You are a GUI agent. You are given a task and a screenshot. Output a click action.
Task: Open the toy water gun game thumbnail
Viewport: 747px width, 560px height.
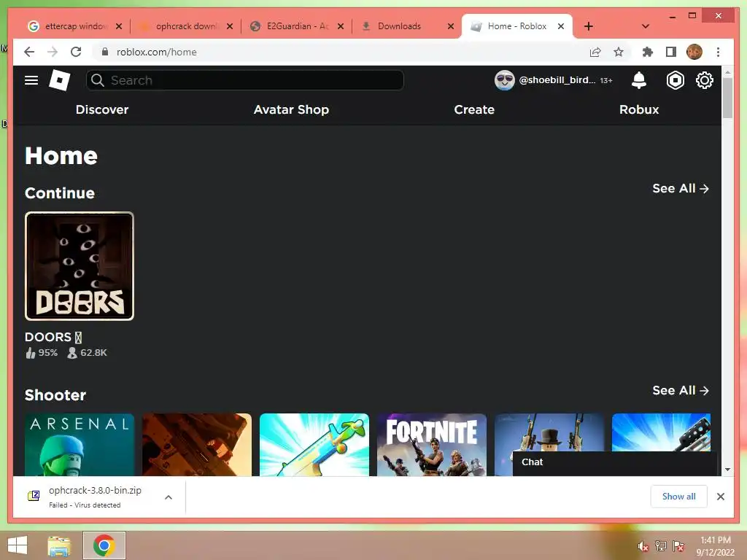[x=314, y=445]
